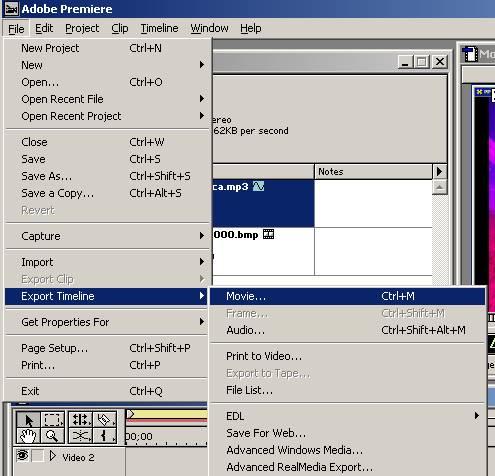Choose Advanced Windows Media... menu item
Screen dimensions: 495x476
click(348, 450)
